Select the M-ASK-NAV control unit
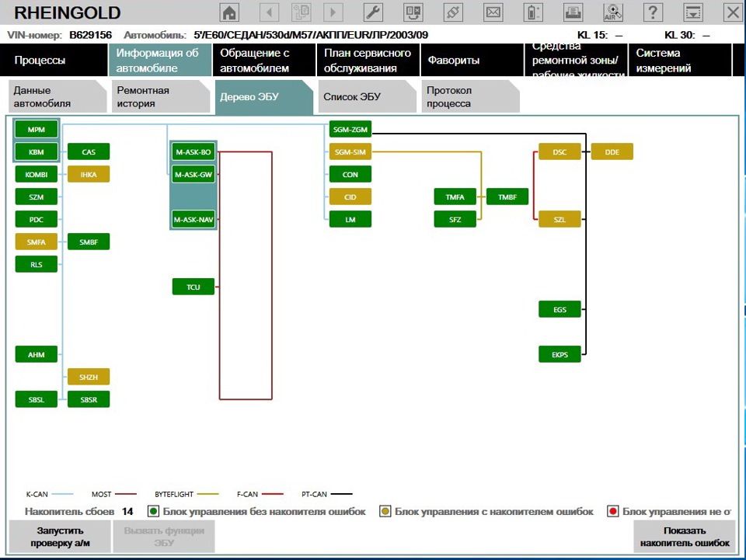746x560 pixels. (193, 220)
